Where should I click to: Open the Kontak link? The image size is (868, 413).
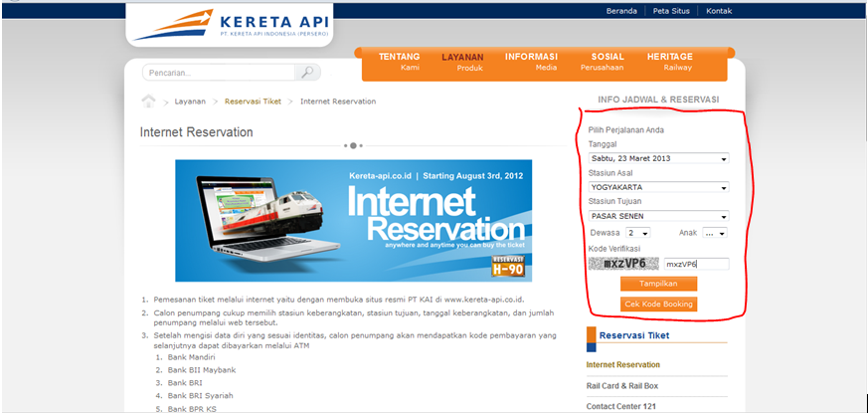click(719, 11)
